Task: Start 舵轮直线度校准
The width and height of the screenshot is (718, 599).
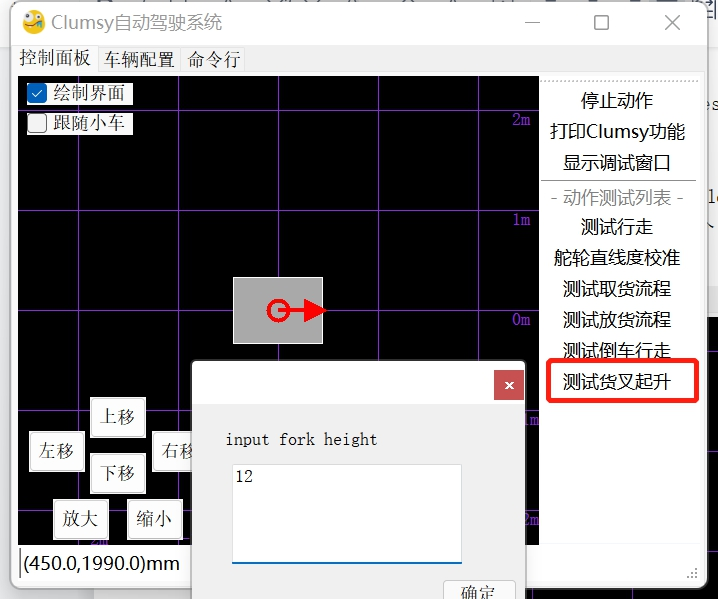Action: [617, 258]
